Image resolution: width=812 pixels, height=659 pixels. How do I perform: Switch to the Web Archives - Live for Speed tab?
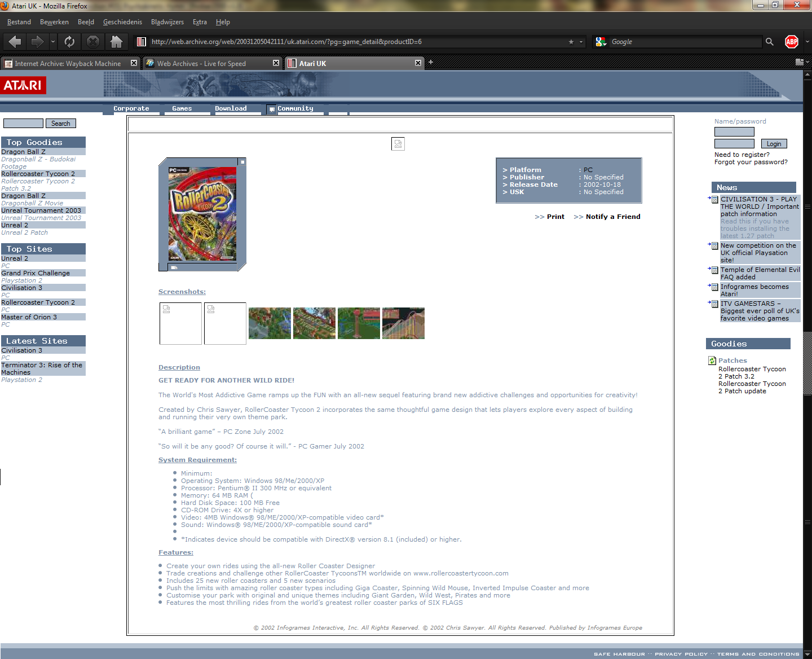click(x=212, y=63)
